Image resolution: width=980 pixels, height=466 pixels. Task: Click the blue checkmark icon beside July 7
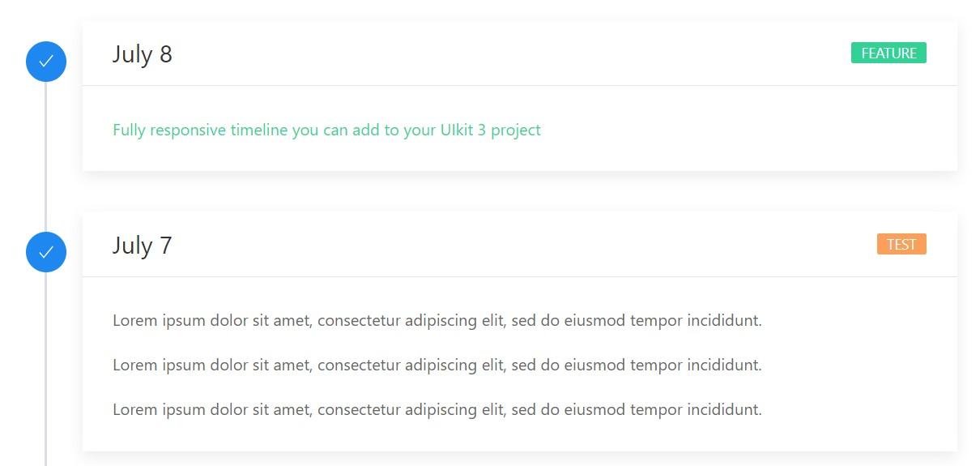pyautogui.click(x=46, y=252)
